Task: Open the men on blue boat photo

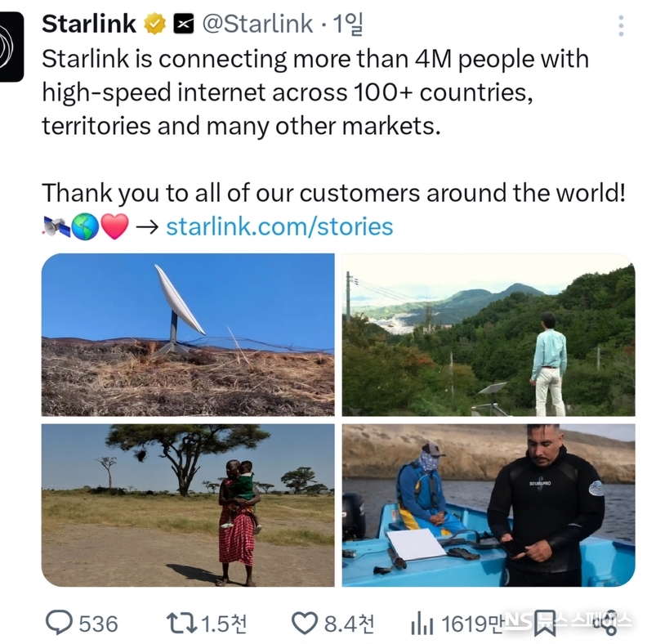Action: point(489,505)
